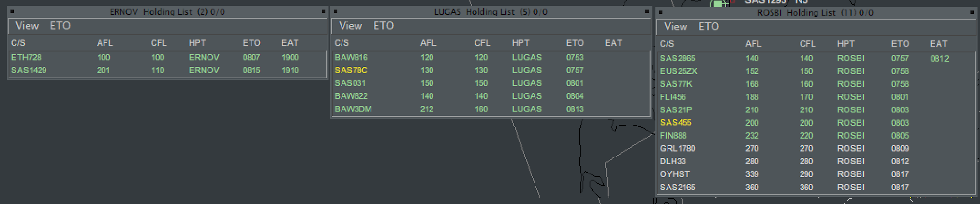The image size is (980, 204).
Task: Click the ETO column header in ROSBI list
Action: point(900,44)
